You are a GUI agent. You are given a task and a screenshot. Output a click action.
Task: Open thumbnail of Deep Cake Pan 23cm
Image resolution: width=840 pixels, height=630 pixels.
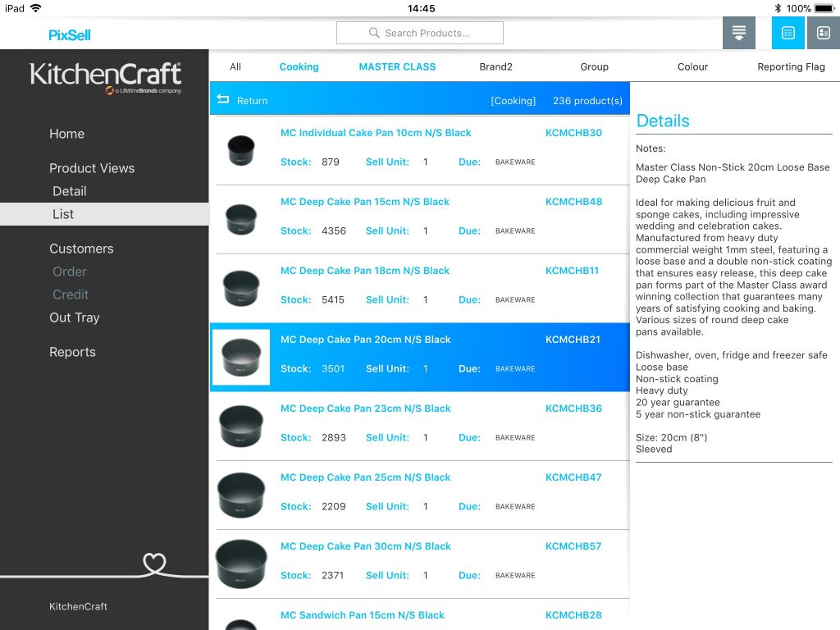point(241,426)
